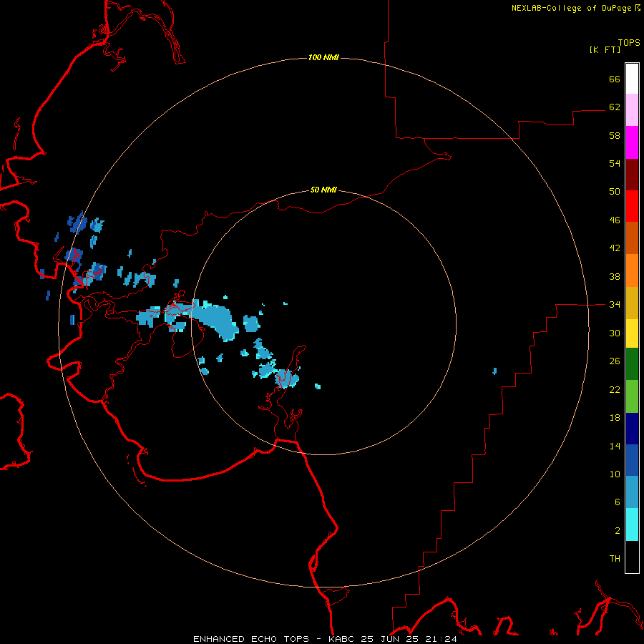This screenshot has height=644, width=644.
Task: Pick the light blue legend swatch
Action: coord(632,492)
